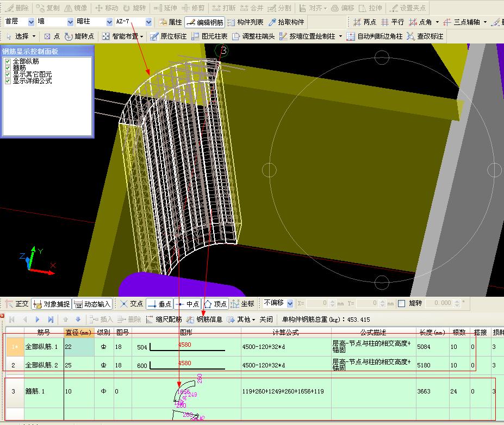The image size is (504, 425).
Task: Select 两点 (two-point) axis tool
Action: (x=365, y=22)
